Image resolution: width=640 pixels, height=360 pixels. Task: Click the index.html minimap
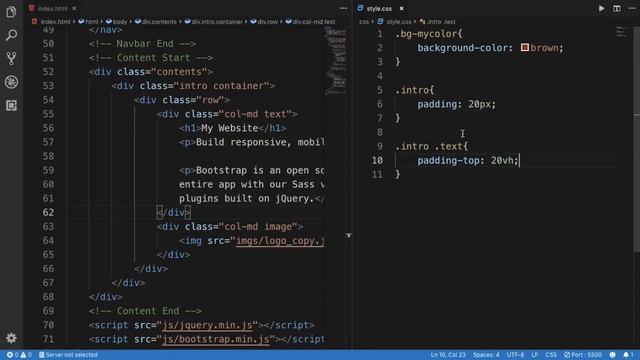click(336, 61)
